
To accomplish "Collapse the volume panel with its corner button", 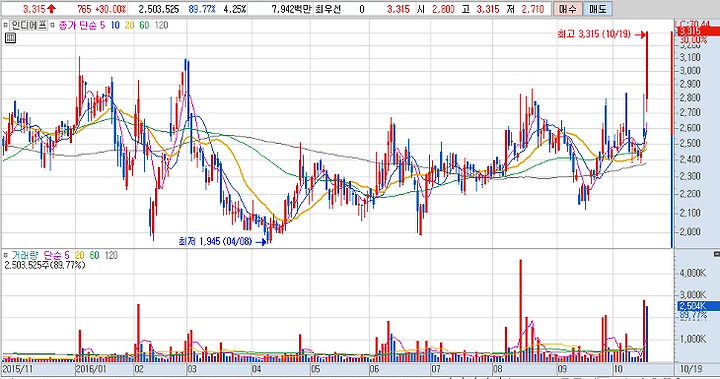I will click(716, 254).
